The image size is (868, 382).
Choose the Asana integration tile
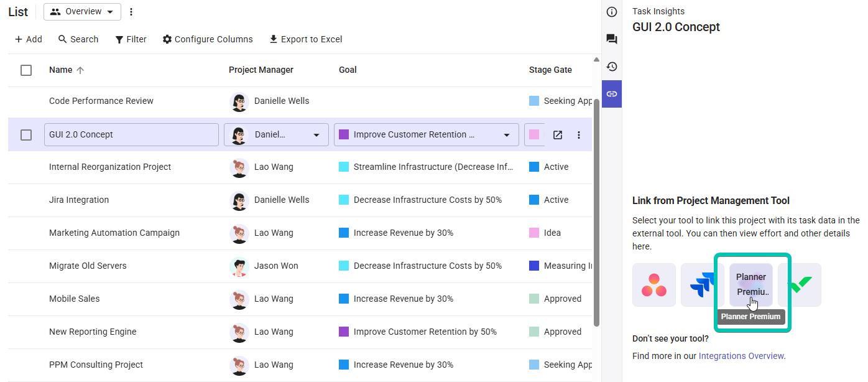tap(653, 285)
